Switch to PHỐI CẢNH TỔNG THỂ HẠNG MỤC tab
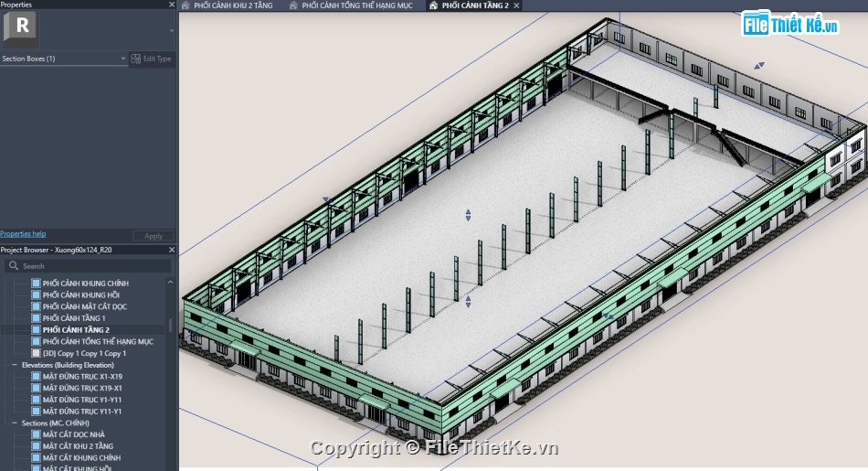Screen dimensions: 868x471 coord(357,5)
